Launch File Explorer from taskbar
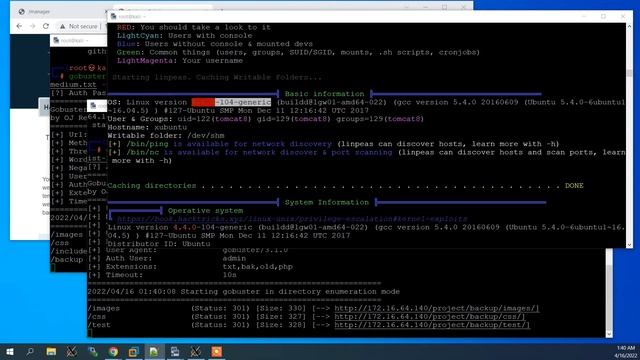Screen dimensions: 640x360 click(51, 351)
